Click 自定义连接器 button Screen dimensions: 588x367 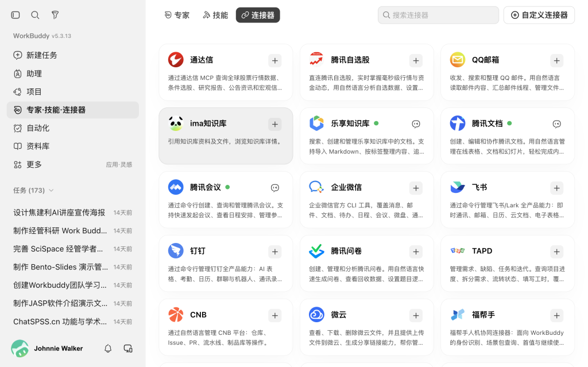[539, 15]
